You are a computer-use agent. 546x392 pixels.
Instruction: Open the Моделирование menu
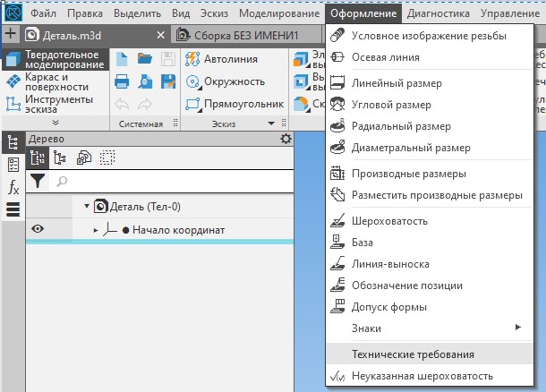click(x=279, y=13)
